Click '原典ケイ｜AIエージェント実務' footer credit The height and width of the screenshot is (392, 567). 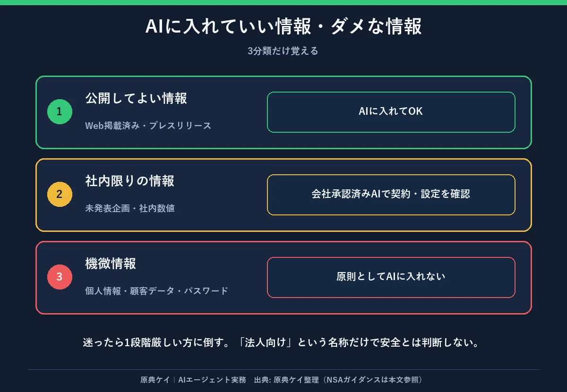click(193, 380)
